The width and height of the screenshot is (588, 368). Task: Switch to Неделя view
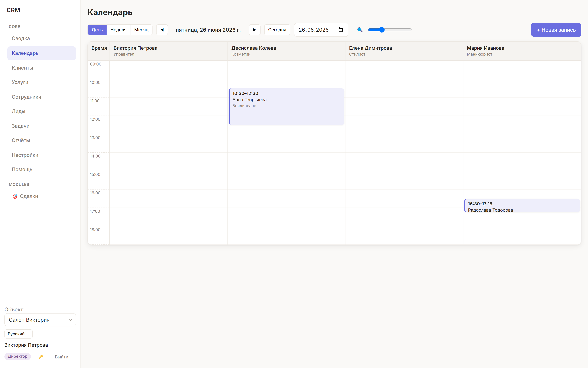point(118,30)
